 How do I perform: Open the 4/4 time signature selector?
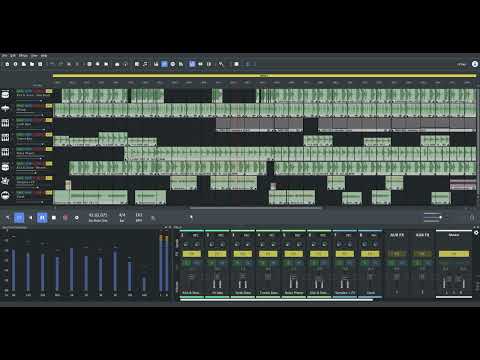122,218
